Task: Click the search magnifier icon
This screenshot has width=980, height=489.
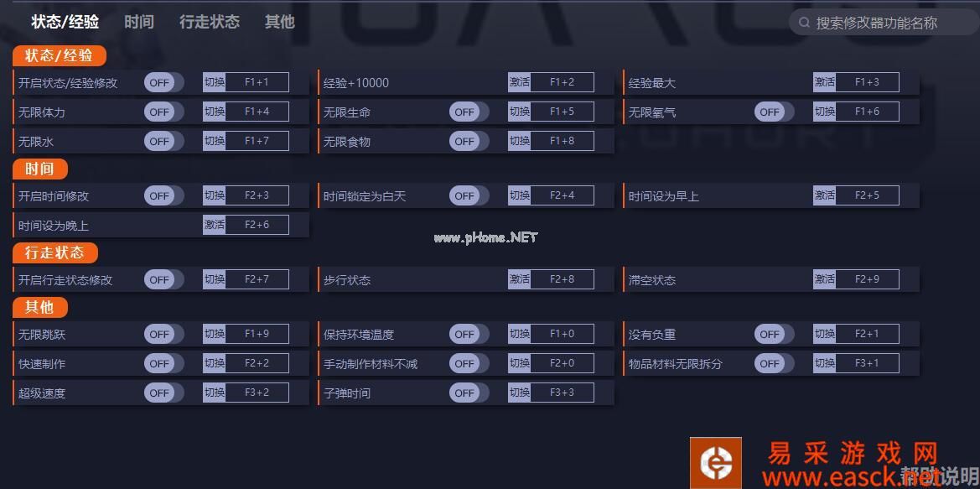Action: pos(804,23)
